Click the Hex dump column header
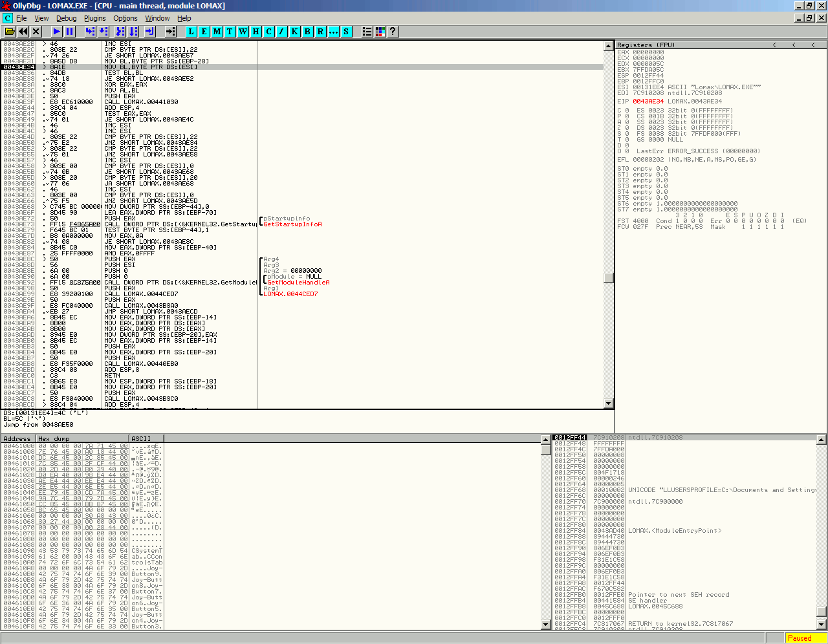This screenshot has height=644, width=828. (x=83, y=438)
